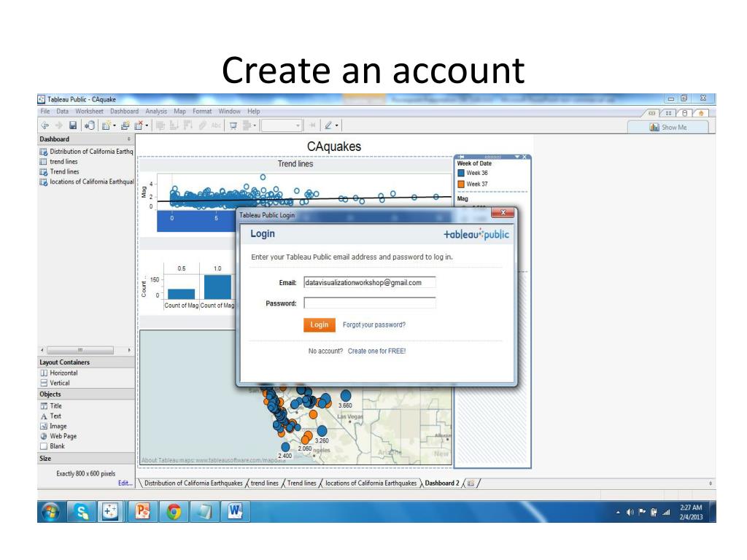The height and width of the screenshot is (560, 747).
Task: Click the Fit Axes pin toolbar icon
Action: pyautogui.click(x=312, y=125)
